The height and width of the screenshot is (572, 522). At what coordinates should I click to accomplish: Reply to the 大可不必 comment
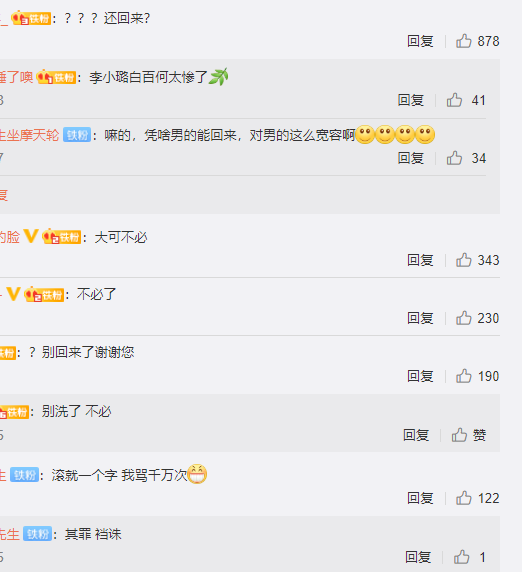[420, 260]
